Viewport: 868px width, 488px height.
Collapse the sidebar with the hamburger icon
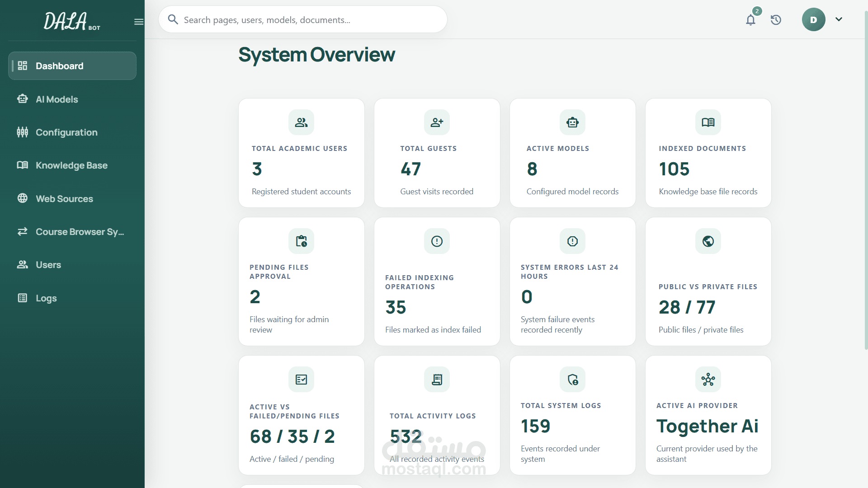tap(139, 22)
